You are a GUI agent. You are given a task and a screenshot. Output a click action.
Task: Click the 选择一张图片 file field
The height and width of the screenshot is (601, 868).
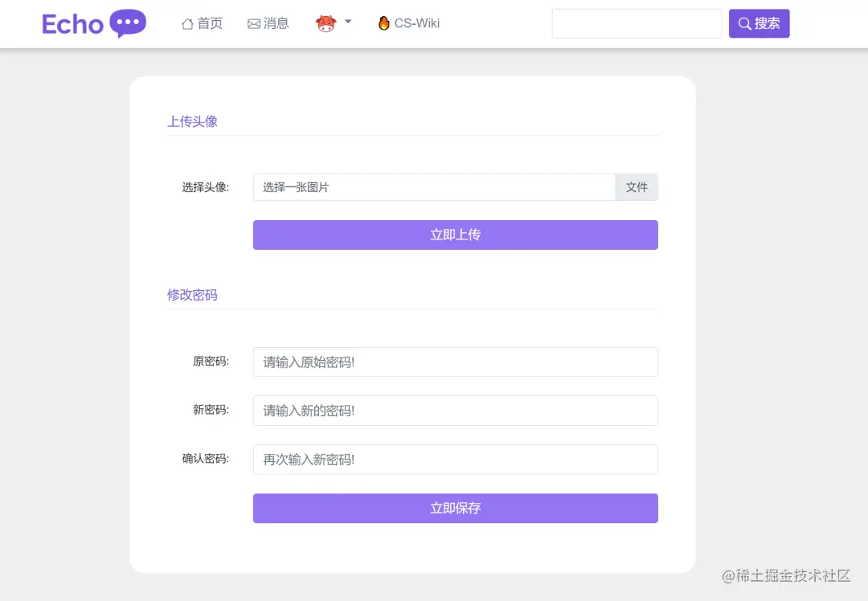pos(434,186)
